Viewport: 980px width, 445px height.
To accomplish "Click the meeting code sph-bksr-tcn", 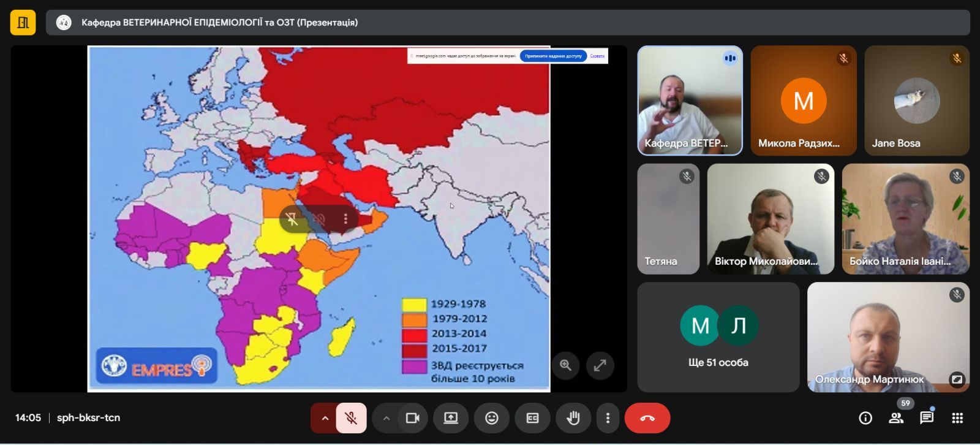I will coord(88,418).
